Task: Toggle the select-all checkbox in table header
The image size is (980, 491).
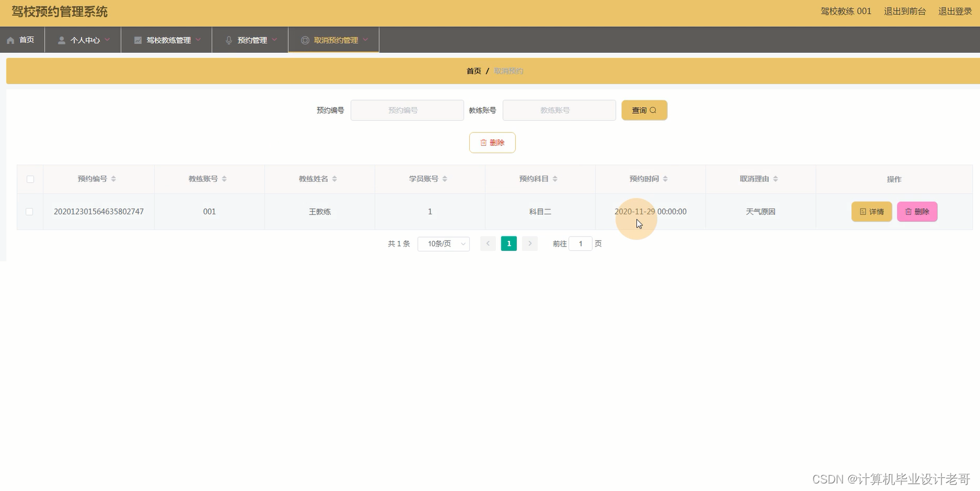Action: 30,179
